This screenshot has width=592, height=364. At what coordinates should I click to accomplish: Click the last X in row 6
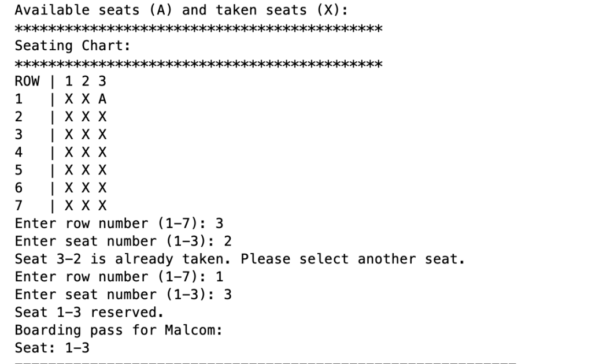coord(102,188)
